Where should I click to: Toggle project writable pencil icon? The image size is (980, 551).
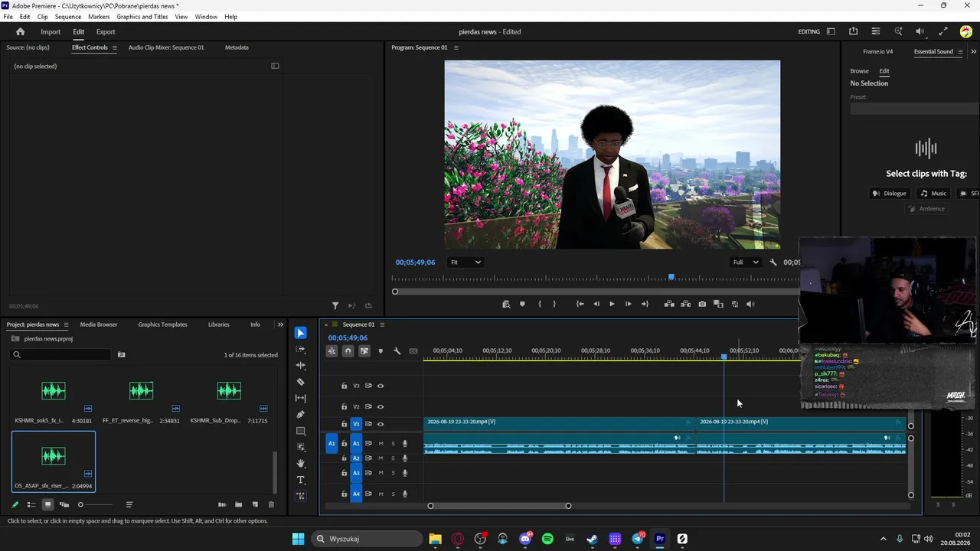[x=15, y=504]
